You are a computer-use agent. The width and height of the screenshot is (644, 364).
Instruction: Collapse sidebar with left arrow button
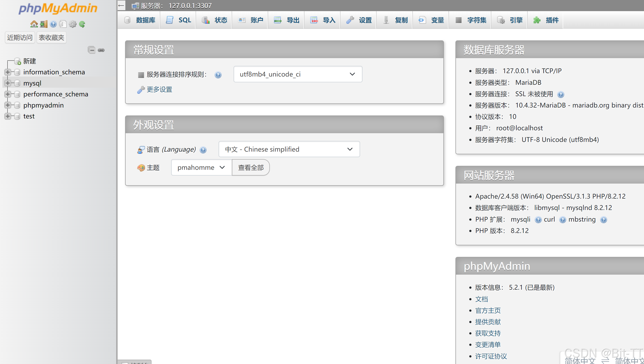(121, 6)
